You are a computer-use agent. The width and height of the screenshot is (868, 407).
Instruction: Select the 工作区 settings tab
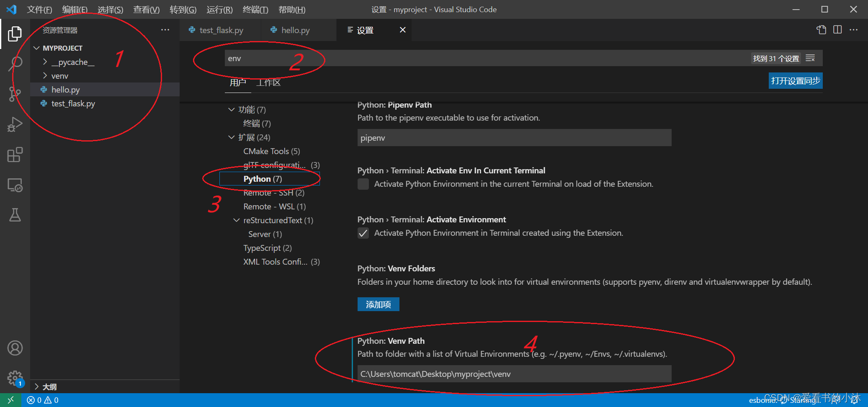[x=268, y=82]
